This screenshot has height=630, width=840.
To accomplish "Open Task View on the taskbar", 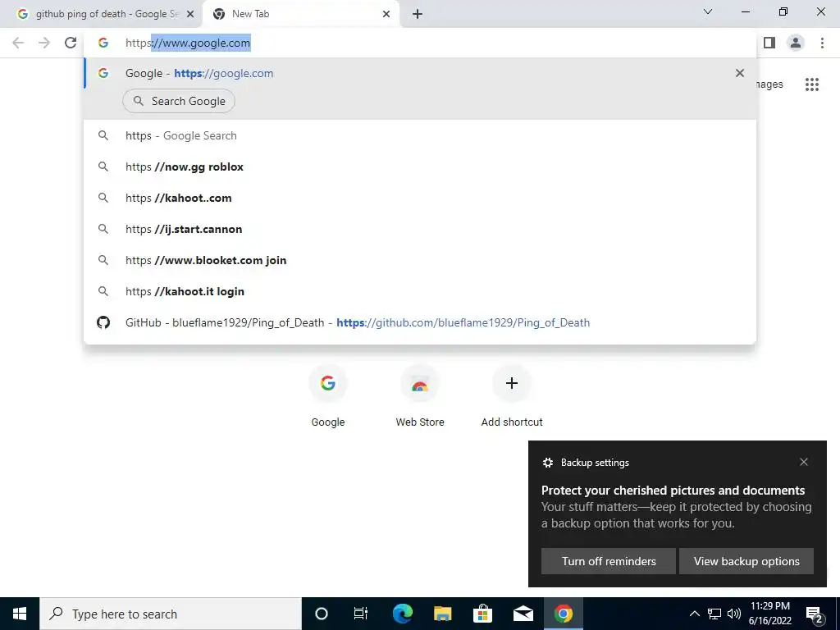I will tap(361, 614).
